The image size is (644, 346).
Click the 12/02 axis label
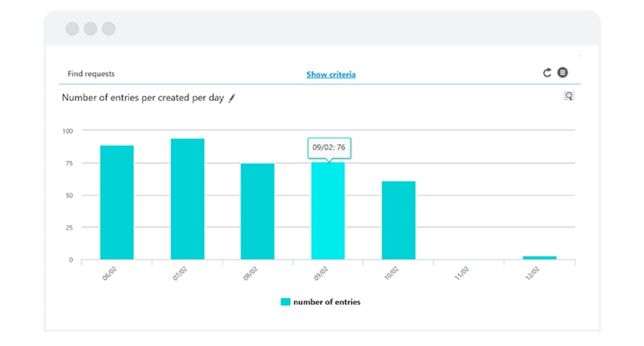click(533, 273)
